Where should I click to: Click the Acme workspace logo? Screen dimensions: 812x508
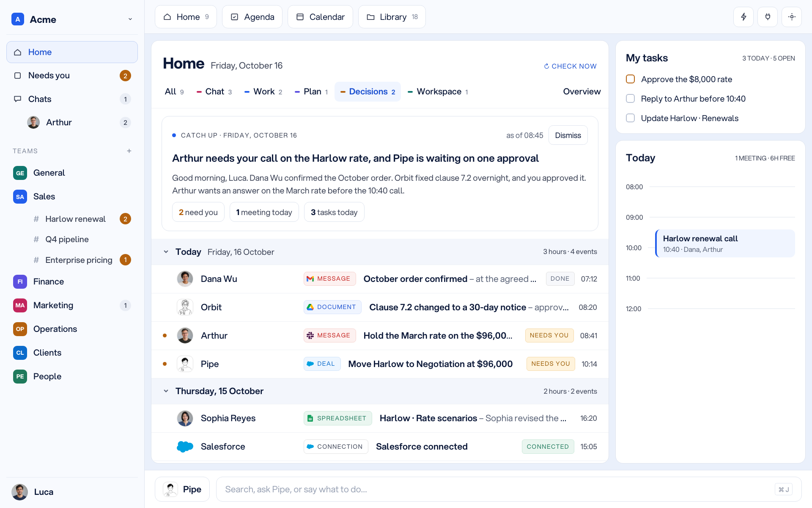(17, 19)
